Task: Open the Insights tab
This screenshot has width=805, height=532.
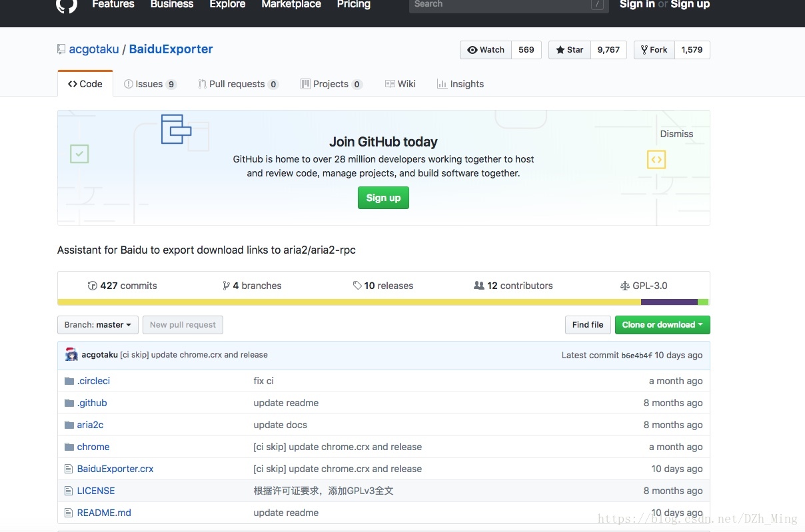Action: [460, 84]
